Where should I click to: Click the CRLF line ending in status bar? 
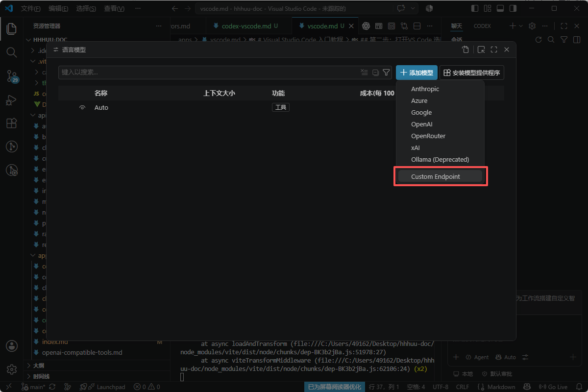click(x=463, y=387)
